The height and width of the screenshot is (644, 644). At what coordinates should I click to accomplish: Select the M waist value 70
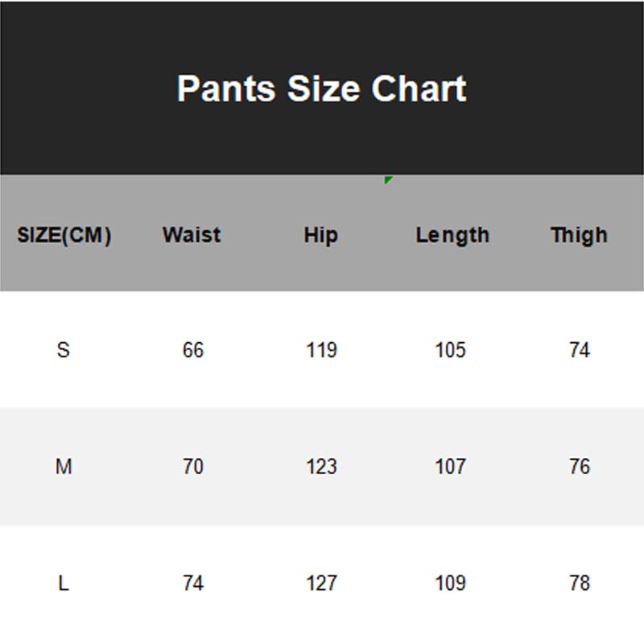193,466
